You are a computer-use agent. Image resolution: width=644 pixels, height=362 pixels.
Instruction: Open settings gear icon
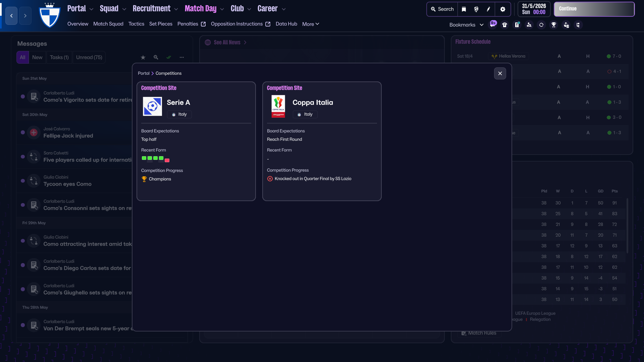click(502, 9)
